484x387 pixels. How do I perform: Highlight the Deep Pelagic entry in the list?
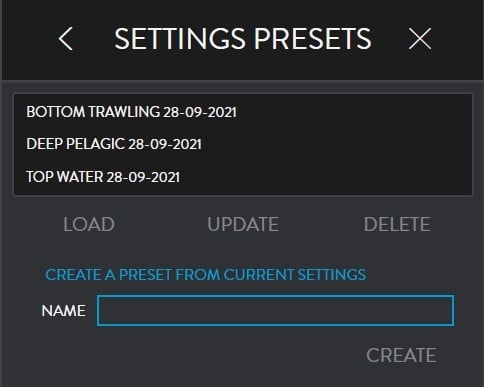[243, 144]
